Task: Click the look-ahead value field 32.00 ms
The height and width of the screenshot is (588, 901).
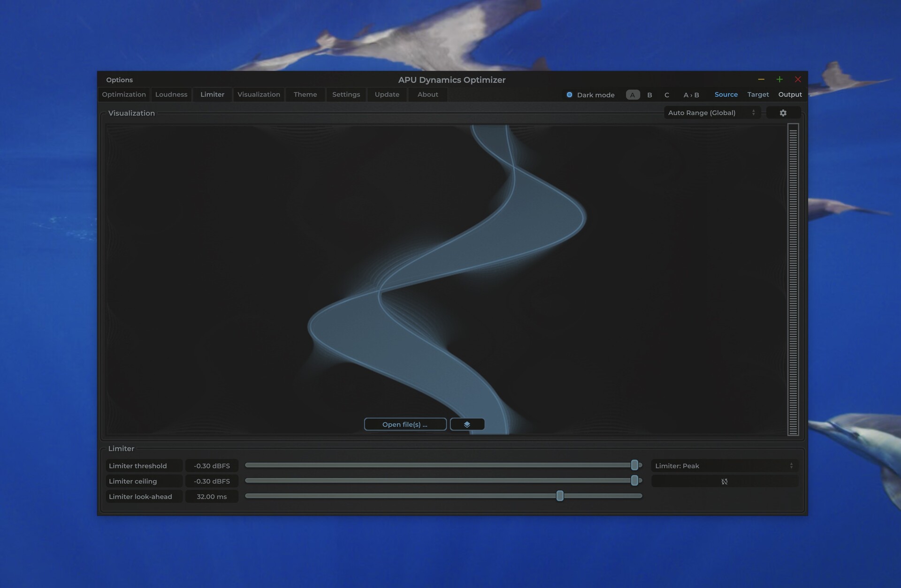Action: [212, 497]
